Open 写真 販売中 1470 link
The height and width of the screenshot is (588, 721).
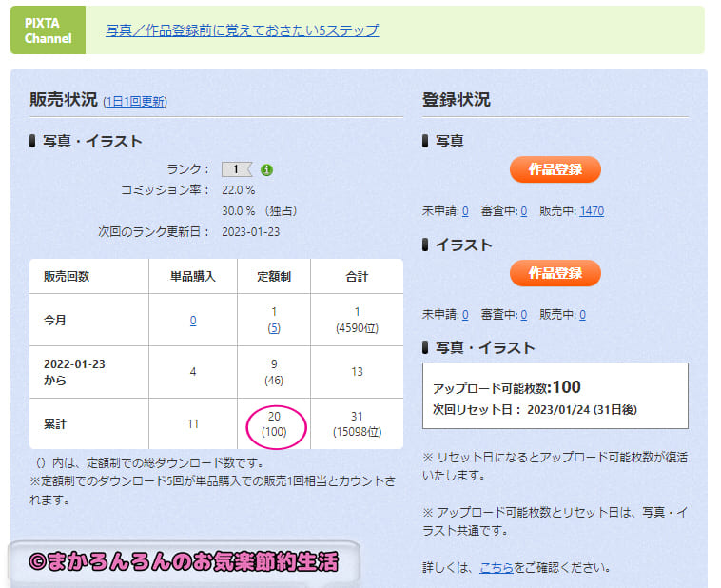(592, 211)
